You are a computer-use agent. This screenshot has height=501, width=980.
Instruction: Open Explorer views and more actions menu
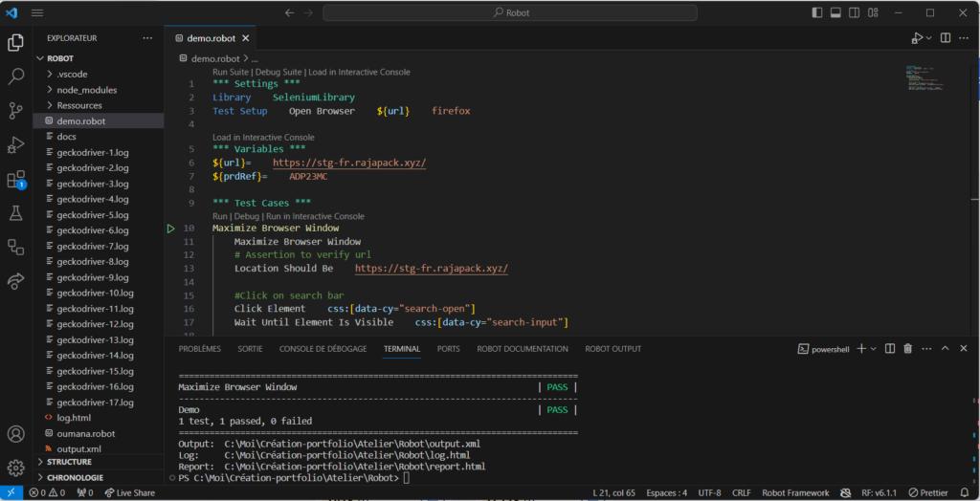(x=147, y=38)
